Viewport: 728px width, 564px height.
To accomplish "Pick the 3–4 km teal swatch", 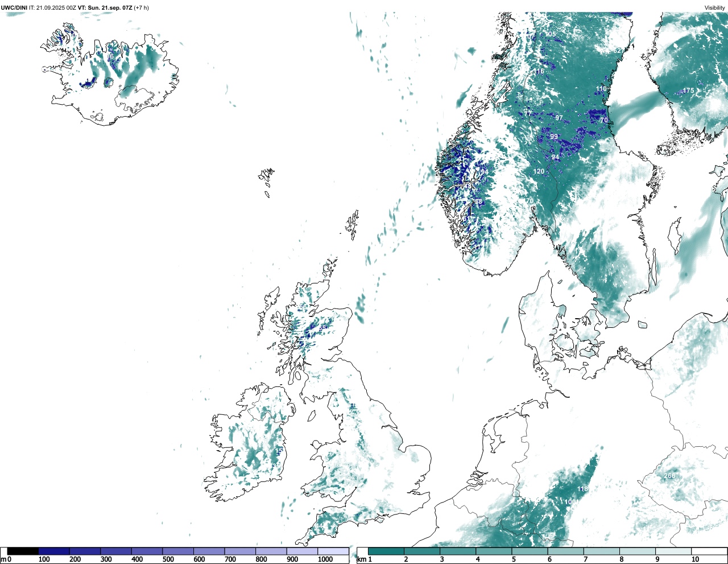I will pos(458,551).
